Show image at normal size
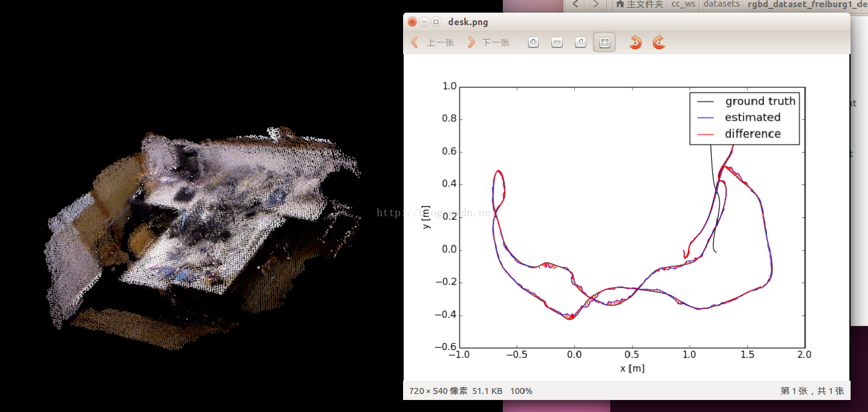Image resolution: width=868 pixels, height=412 pixels. [580, 43]
